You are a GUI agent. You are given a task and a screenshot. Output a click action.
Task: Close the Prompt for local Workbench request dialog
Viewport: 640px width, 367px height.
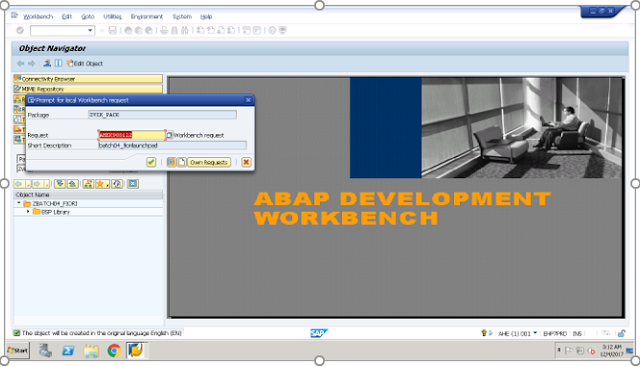[248, 100]
